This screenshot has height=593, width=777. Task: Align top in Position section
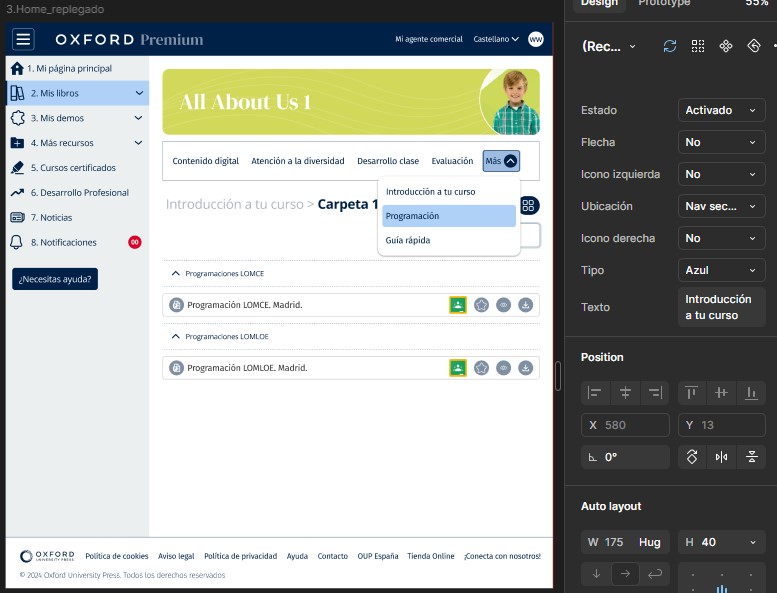pyautogui.click(x=692, y=393)
